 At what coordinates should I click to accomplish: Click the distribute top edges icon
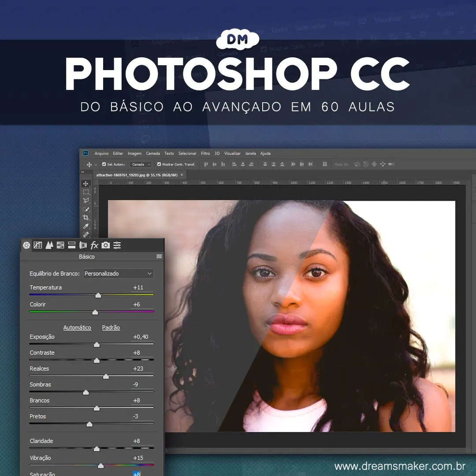tap(265, 164)
